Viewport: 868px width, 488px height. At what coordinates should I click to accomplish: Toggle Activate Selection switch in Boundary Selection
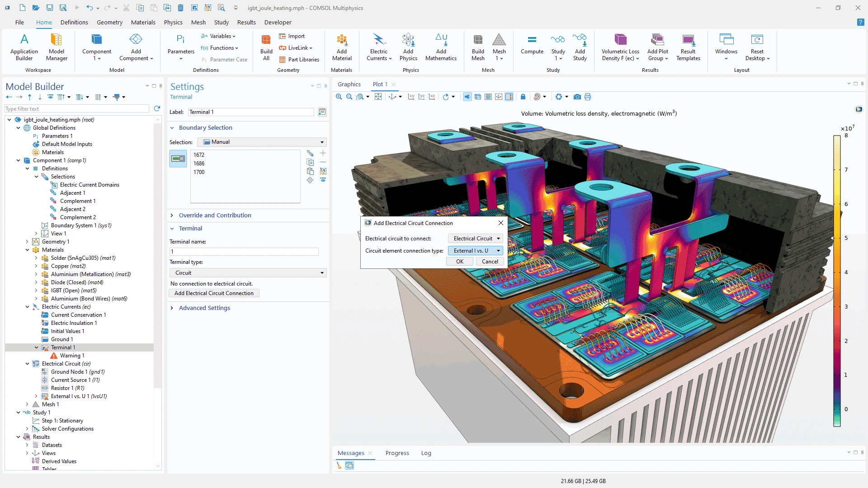(x=178, y=159)
